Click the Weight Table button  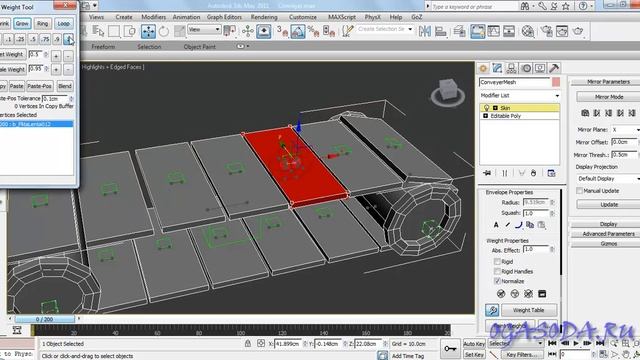click(x=529, y=310)
